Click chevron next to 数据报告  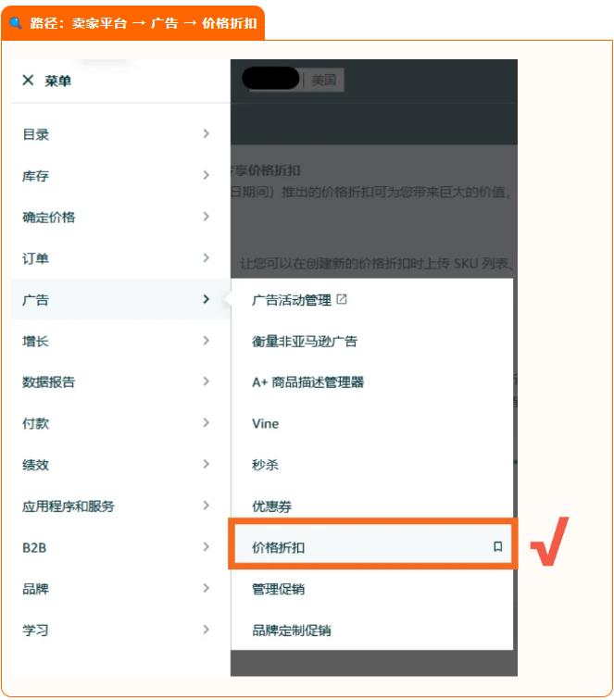[x=206, y=381]
